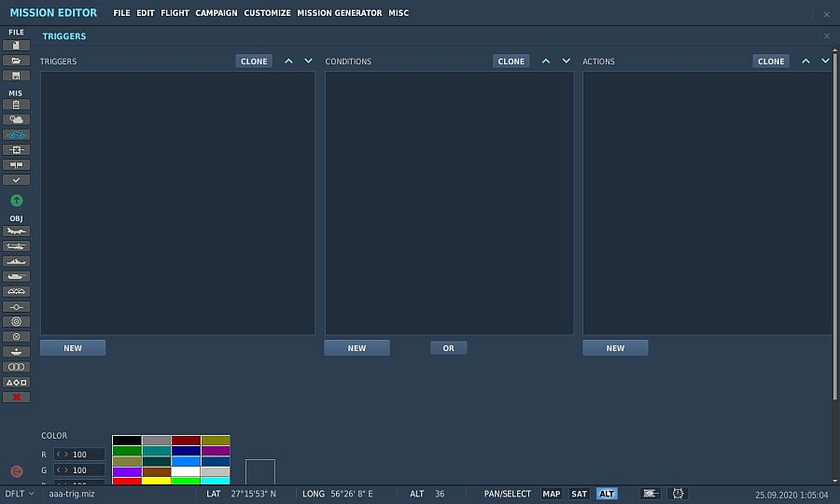Select the helicopter group placement tool
Image resolution: width=840 pixels, height=504 pixels.
tap(16, 246)
